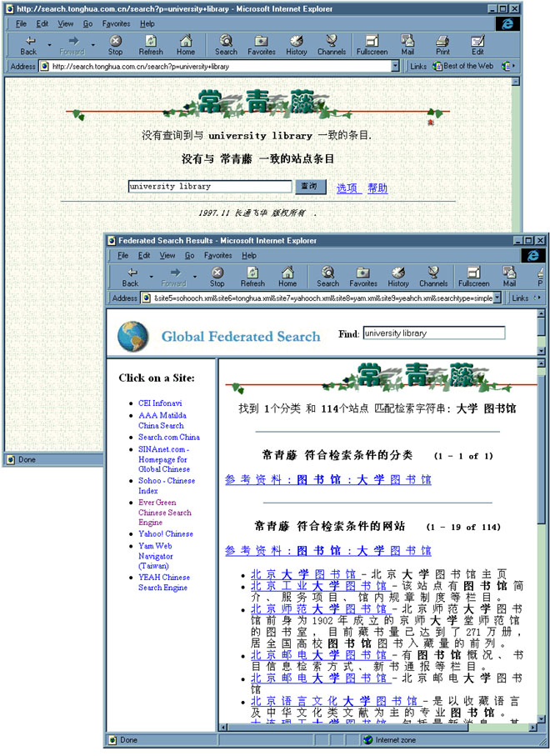Open AAA Matilda China Search link
The height and width of the screenshot is (756, 550).
click(x=162, y=420)
